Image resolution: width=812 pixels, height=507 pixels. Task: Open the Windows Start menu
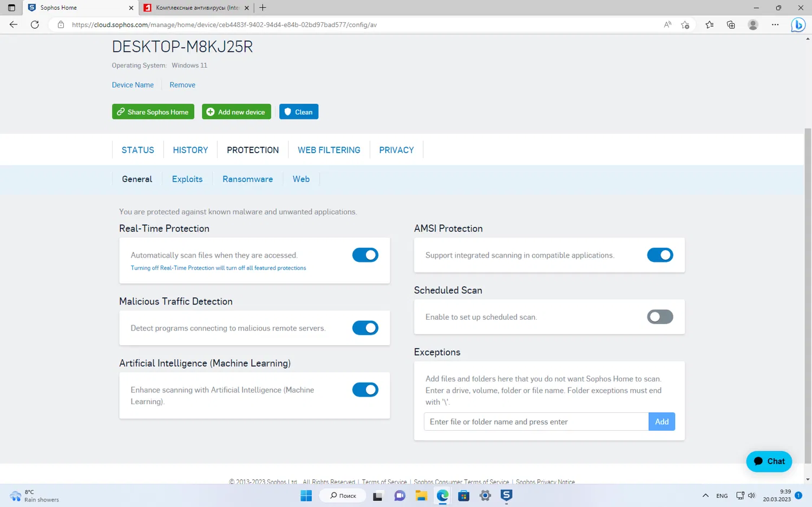(x=306, y=496)
